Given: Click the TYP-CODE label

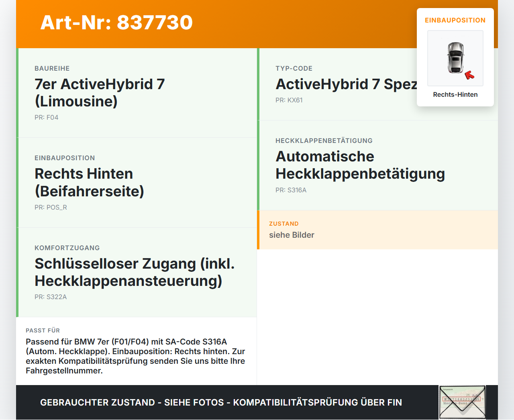Looking at the screenshot, I should [x=294, y=68].
